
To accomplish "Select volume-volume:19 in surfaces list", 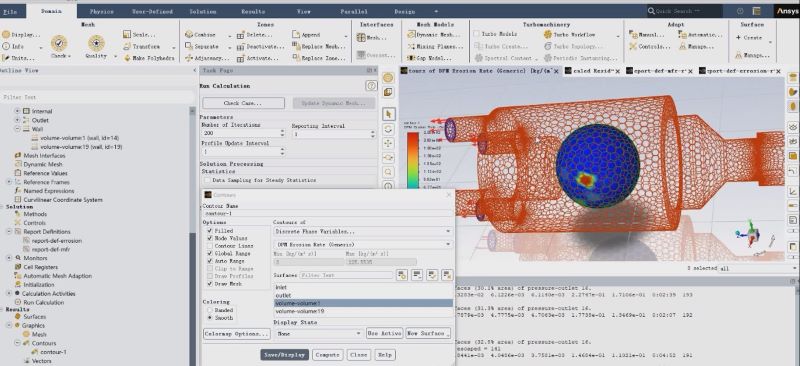I will pyautogui.click(x=363, y=311).
